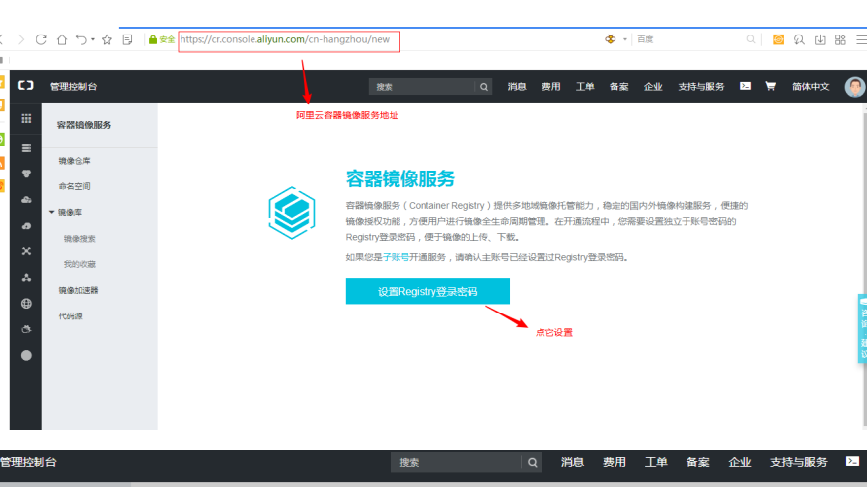Click the cloud server icon in dark sidebar
The height and width of the screenshot is (487, 868).
pos(26,199)
